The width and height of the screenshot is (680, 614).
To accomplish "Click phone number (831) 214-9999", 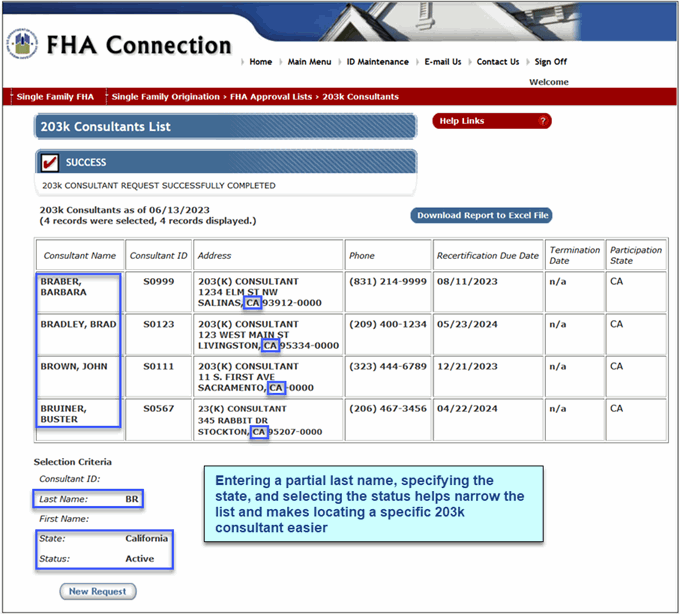I will click(x=388, y=281).
